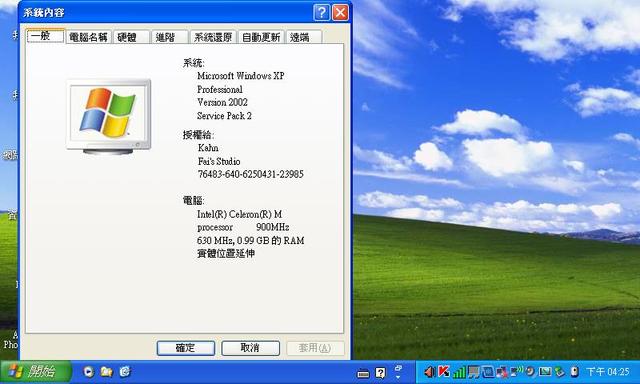Open the 自動更新 tab
The image size is (640, 384).
pos(261,37)
